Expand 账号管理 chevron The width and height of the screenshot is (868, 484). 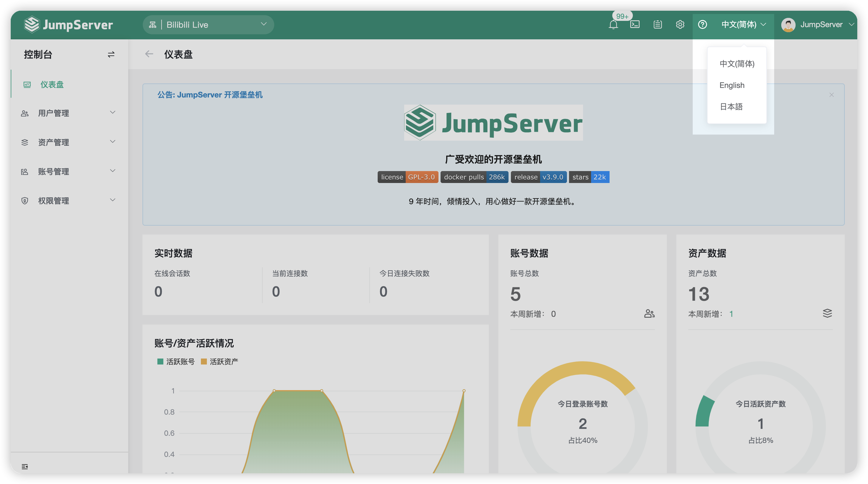(x=113, y=171)
